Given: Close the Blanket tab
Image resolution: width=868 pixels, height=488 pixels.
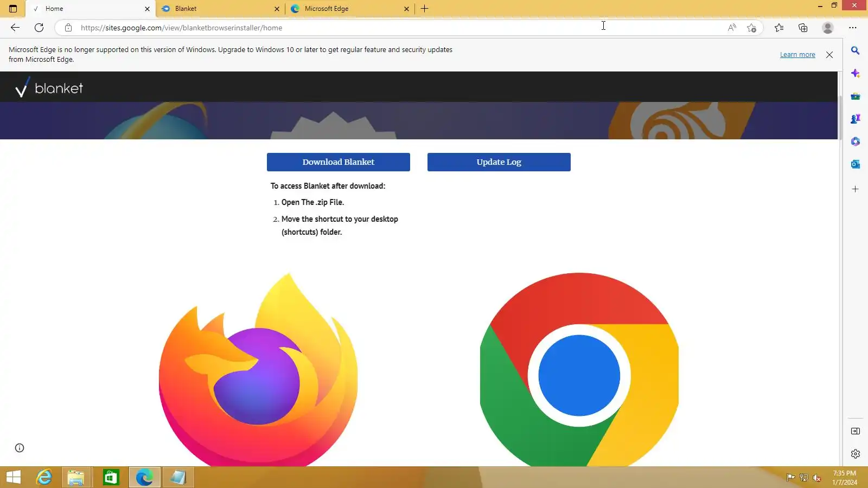Looking at the screenshot, I should tap(277, 9).
